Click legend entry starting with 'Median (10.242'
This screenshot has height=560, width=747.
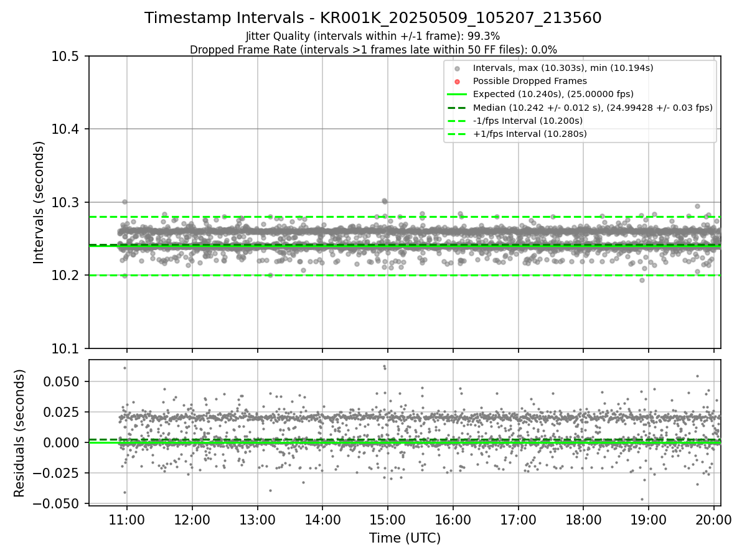593,108
